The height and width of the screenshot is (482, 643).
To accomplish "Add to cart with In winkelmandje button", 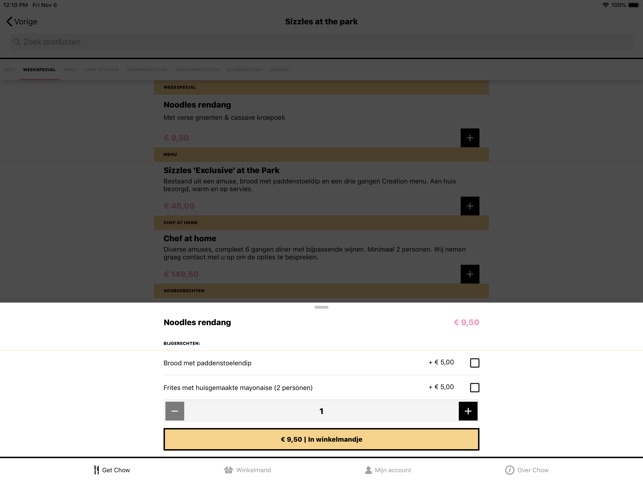I will coord(322,439).
